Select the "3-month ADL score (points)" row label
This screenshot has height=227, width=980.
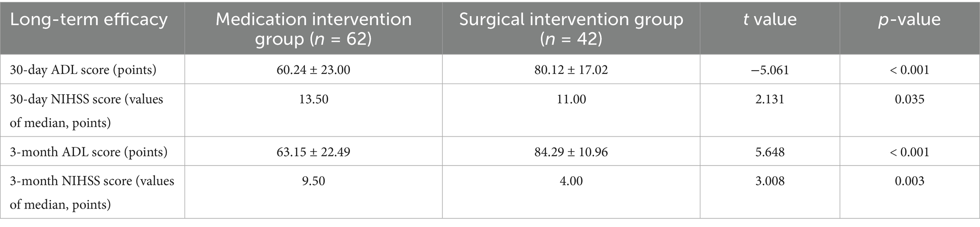89,152
